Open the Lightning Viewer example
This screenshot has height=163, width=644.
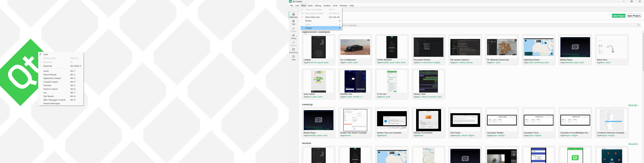pyautogui.click(x=538, y=50)
